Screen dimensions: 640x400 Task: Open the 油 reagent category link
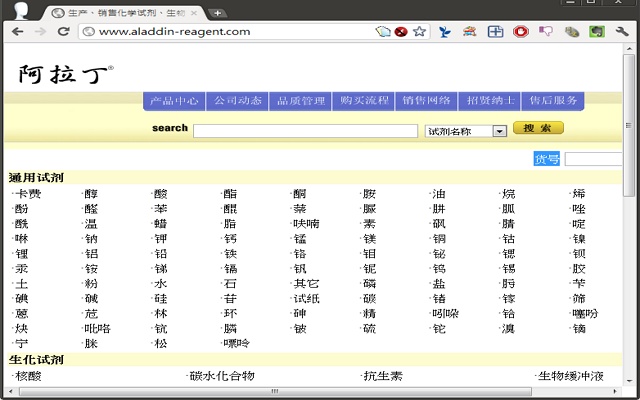point(439,194)
